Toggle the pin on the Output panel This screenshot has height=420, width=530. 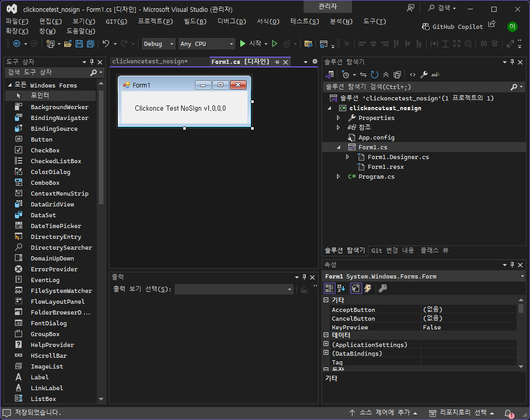point(304,277)
